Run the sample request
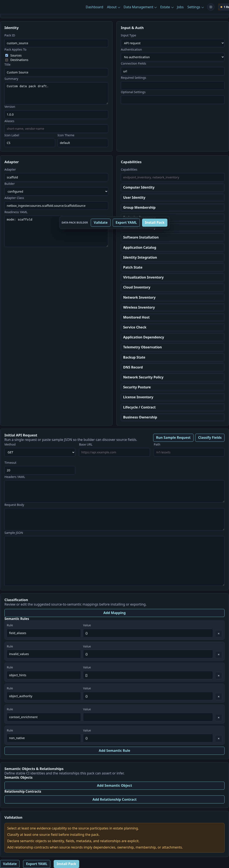The height and width of the screenshot is (868, 229). (x=173, y=437)
